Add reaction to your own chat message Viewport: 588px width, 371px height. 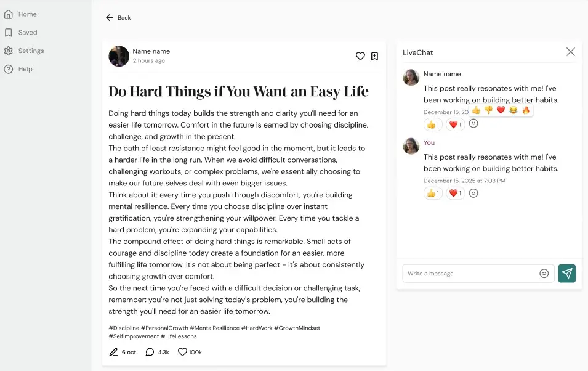coord(473,193)
